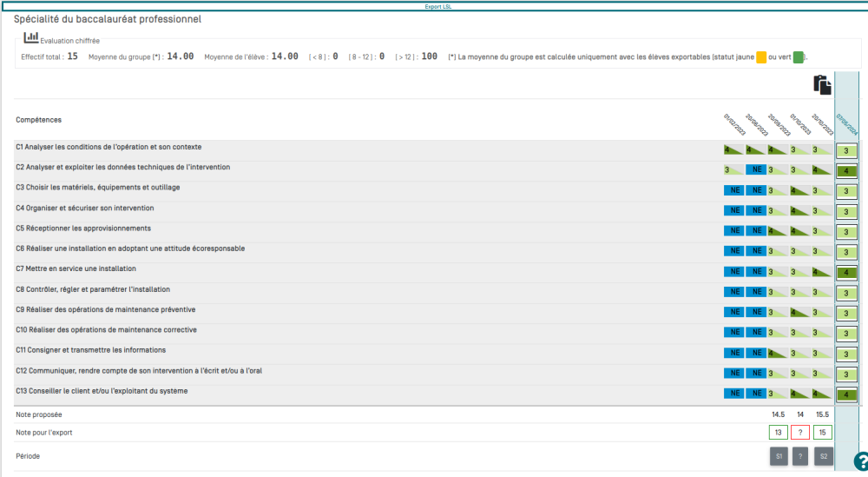The width and height of the screenshot is (868, 477).
Task: Click C1 score 4 under 01/02/2023
Action: coord(734,149)
